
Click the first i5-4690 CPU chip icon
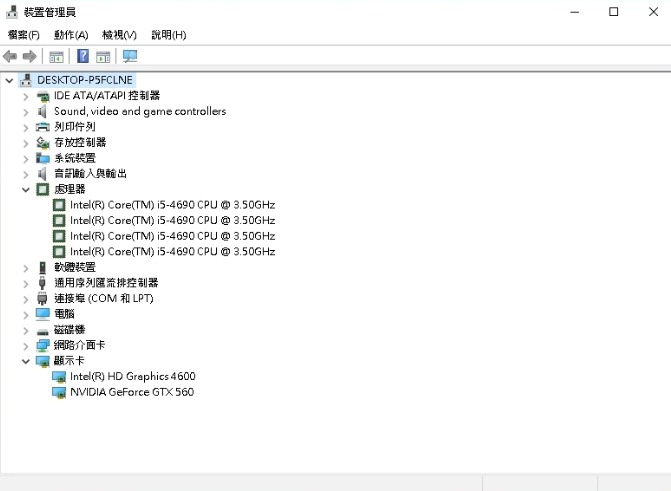59,205
